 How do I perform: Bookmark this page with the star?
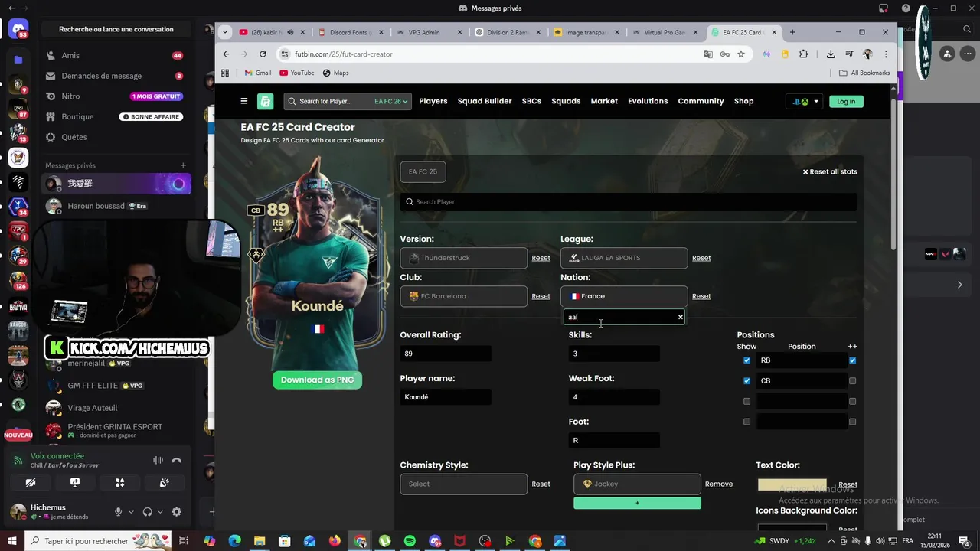pyautogui.click(x=741, y=54)
